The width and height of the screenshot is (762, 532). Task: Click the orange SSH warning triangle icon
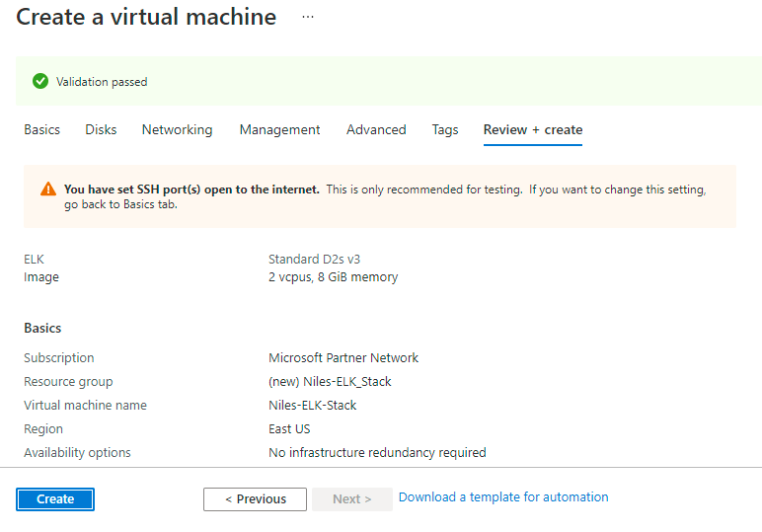coord(48,190)
